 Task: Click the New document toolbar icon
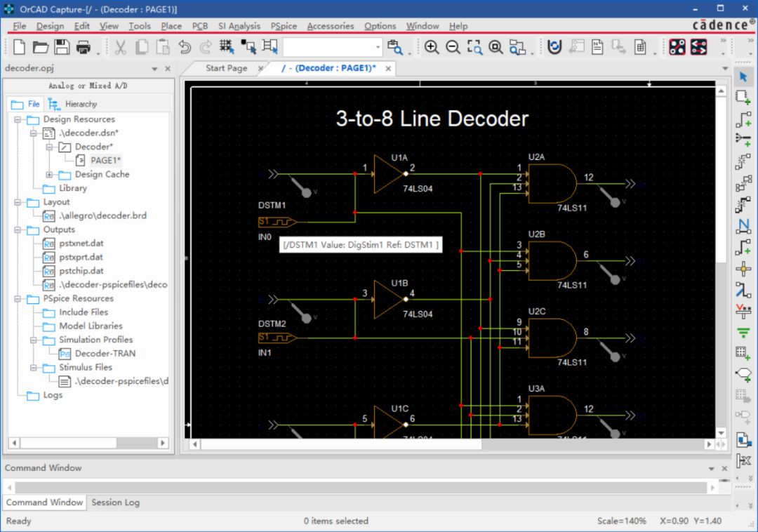pos(20,47)
